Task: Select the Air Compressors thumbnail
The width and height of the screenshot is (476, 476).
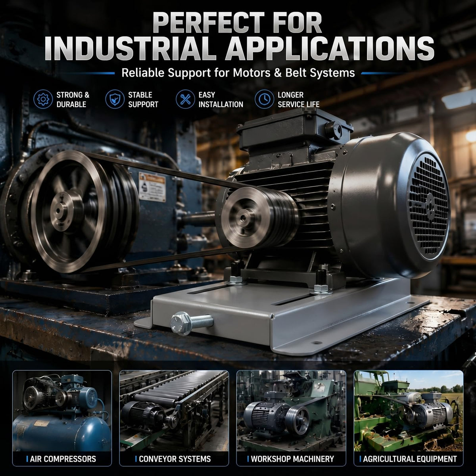Action: (x=62, y=418)
